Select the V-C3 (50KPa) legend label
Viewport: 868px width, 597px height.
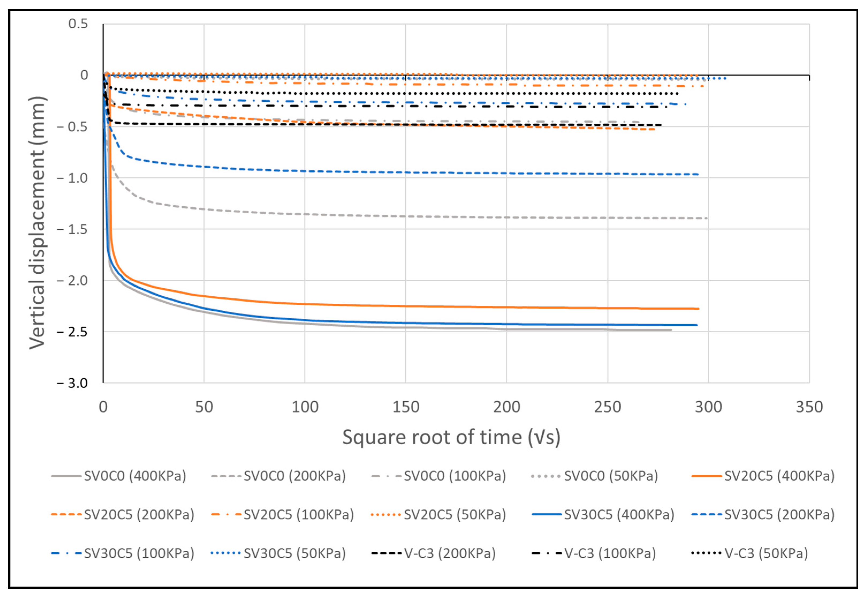766,553
